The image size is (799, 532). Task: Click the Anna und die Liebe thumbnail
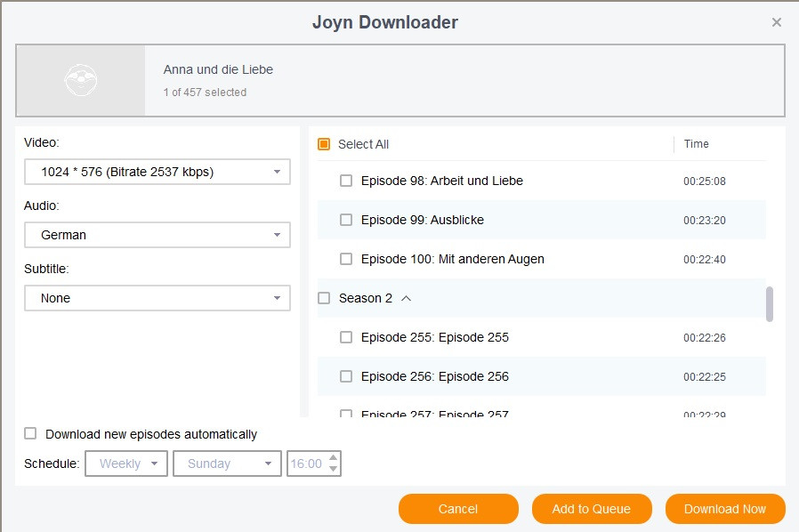[x=81, y=81]
